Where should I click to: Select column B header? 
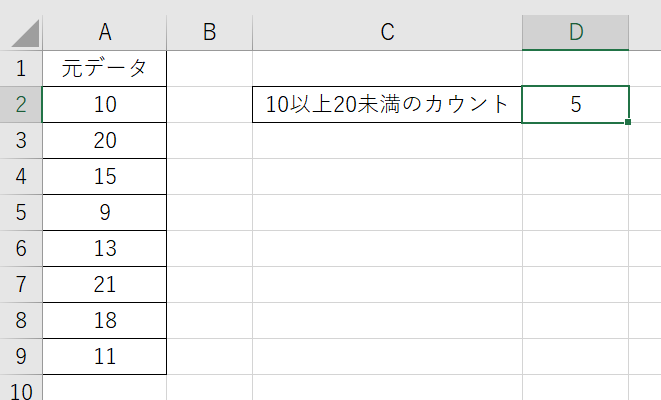click(209, 32)
